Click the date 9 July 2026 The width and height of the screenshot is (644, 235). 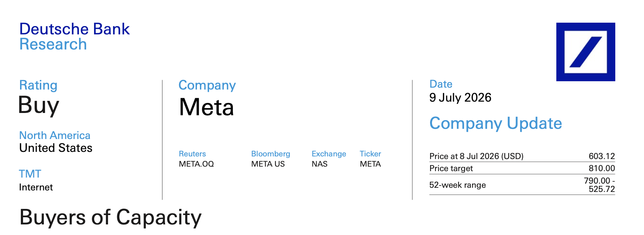(460, 98)
